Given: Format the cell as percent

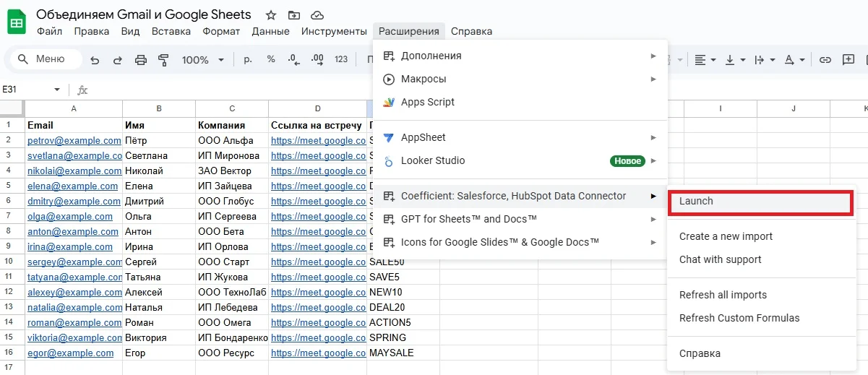Looking at the screenshot, I should click(x=270, y=60).
